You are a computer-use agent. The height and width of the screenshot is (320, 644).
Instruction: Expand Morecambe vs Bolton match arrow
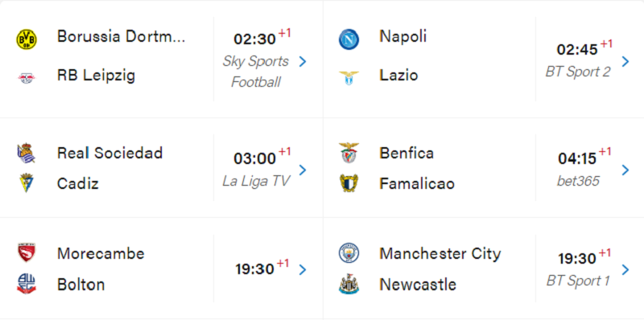(x=303, y=269)
